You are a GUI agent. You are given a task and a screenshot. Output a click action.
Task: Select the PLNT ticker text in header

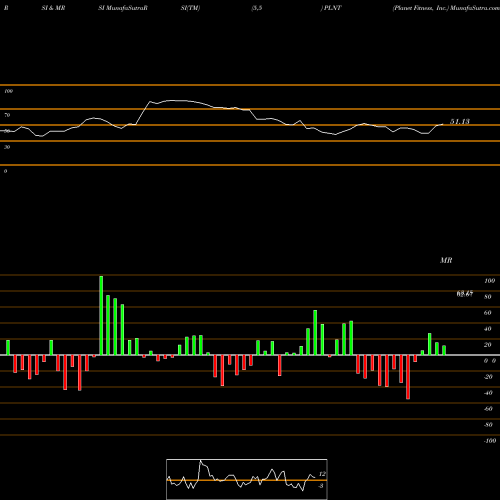pos(333,8)
